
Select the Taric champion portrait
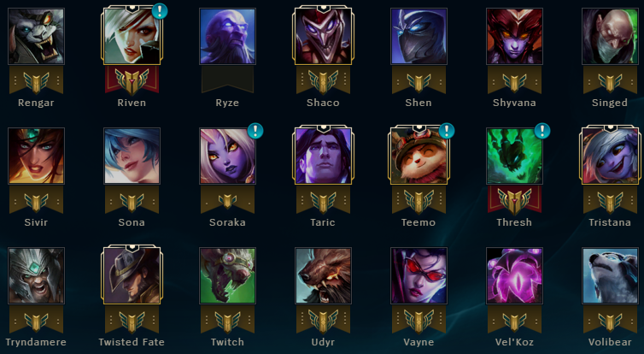click(x=323, y=156)
